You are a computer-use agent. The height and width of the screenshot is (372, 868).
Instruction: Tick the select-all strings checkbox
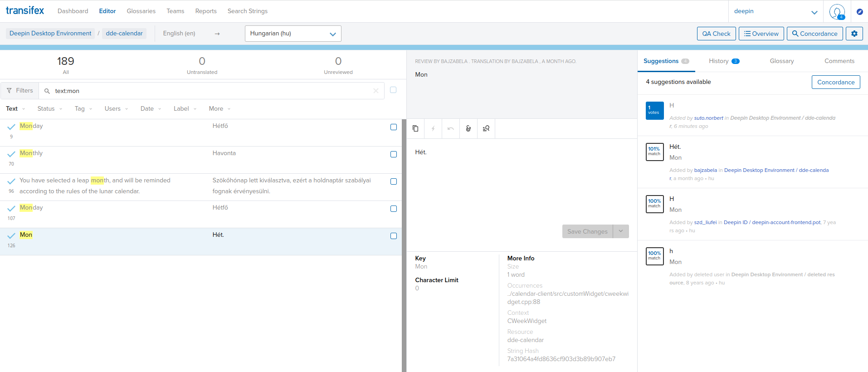click(x=393, y=90)
